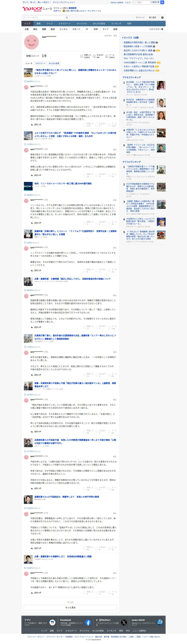
Task: Click the キーワードを入力 search field
Action: (44, 17)
